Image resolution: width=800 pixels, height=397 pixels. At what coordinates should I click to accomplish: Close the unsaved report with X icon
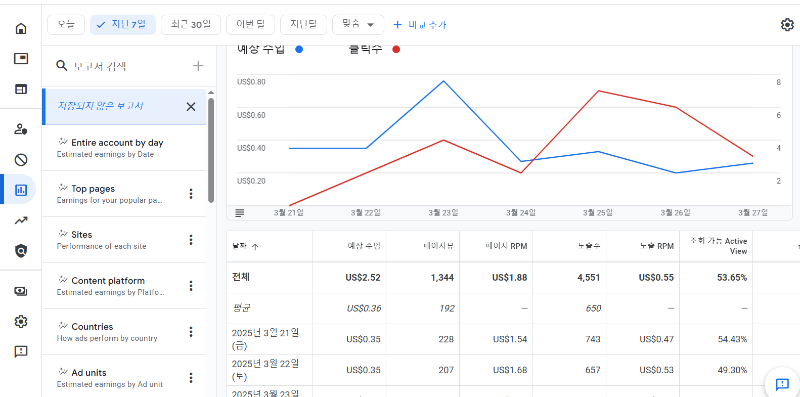191,106
